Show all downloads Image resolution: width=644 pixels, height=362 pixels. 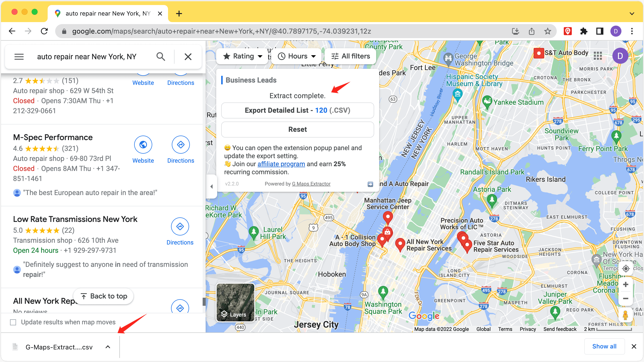point(604,346)
